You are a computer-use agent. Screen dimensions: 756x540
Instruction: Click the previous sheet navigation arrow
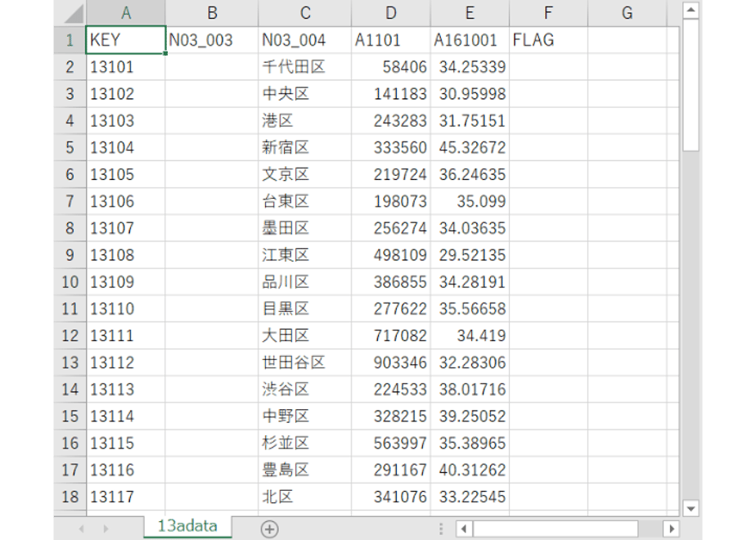[82, 529]
